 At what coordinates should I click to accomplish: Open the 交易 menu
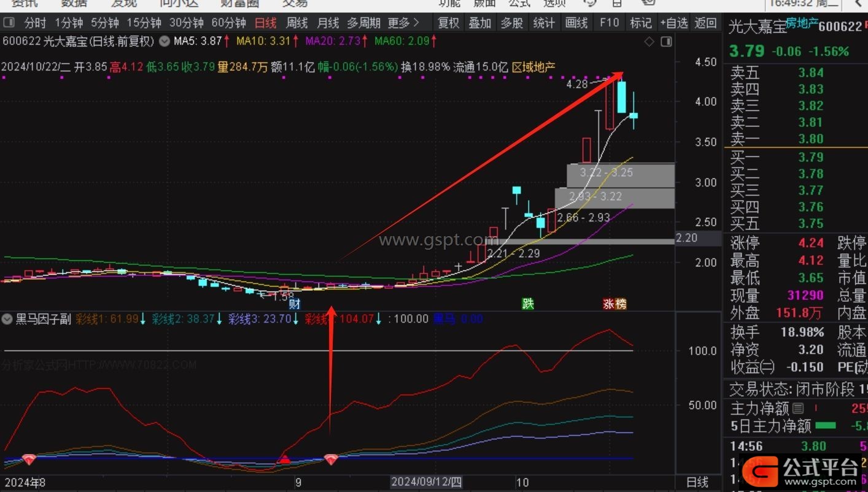click(x=295, y=3)
